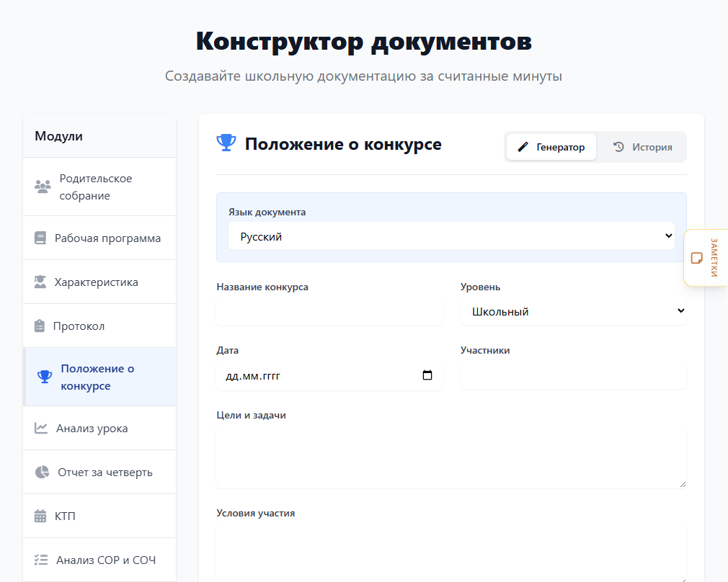Viewport: 728px width, 582px height.
Task: Click the Цели и задачи label
Action: coord(251,416)
